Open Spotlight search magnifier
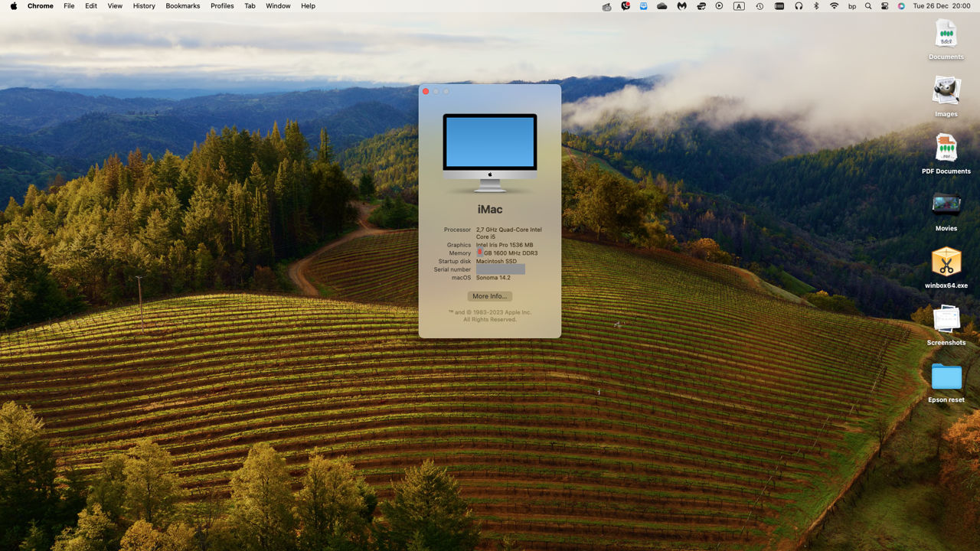Viewport: 980px width, 551px height. coord(868,5)
